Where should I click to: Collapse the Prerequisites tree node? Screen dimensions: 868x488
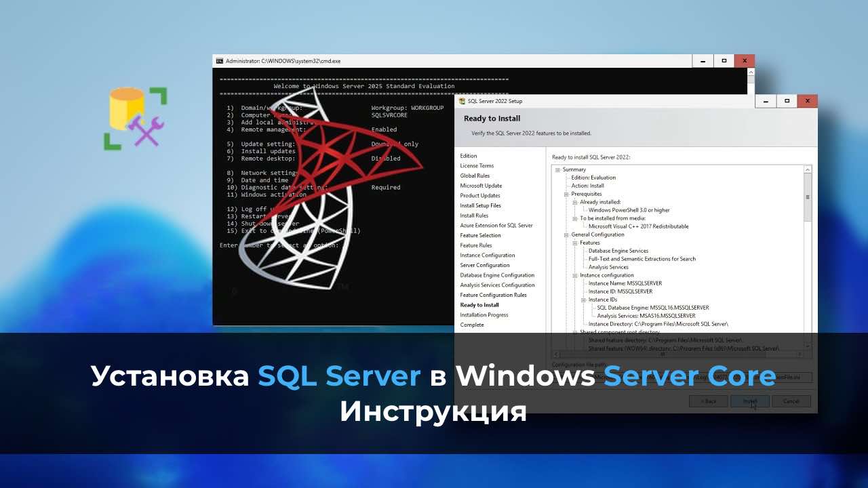click(x=566, y=194)
